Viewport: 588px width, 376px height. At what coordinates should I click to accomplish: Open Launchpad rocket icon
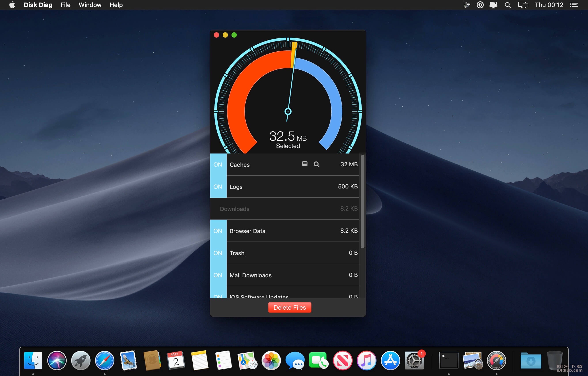pyautogui.click(x=81, y=360)
